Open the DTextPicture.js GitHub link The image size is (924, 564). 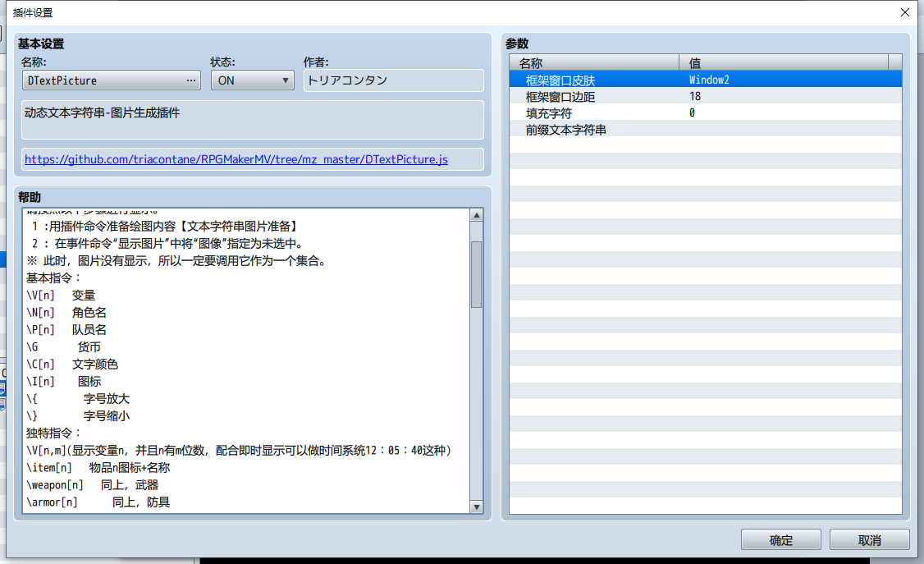coord(236,159)
